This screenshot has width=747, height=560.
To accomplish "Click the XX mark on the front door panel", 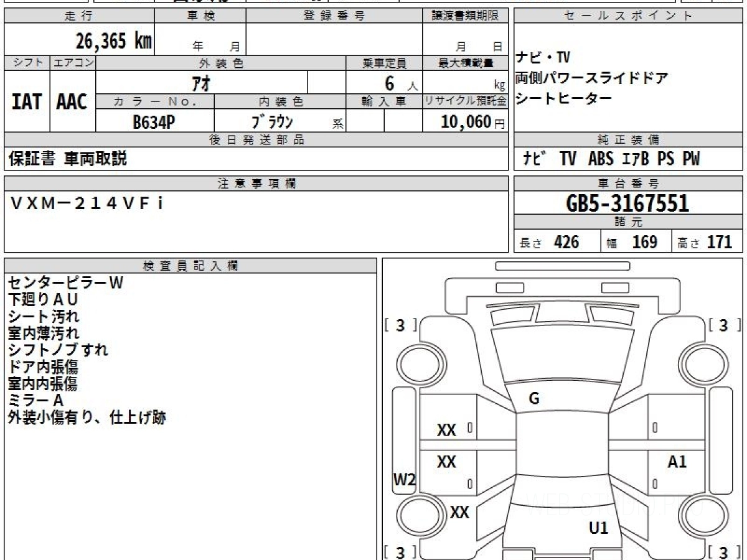I will [446, 430].
